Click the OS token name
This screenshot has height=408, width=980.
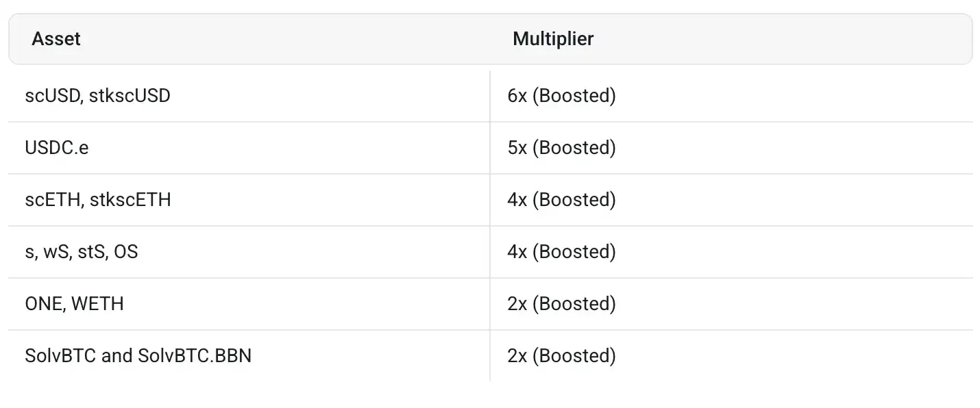tap(126, 252)
